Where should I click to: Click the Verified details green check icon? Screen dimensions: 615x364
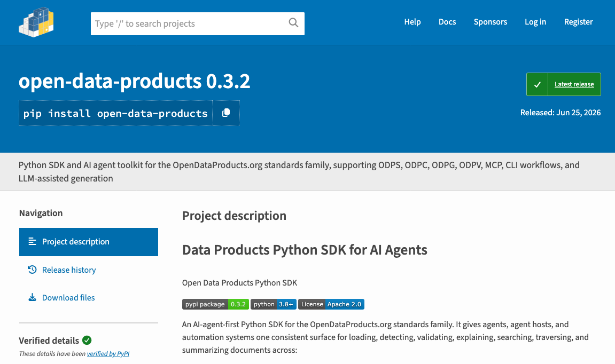(87, 340)
